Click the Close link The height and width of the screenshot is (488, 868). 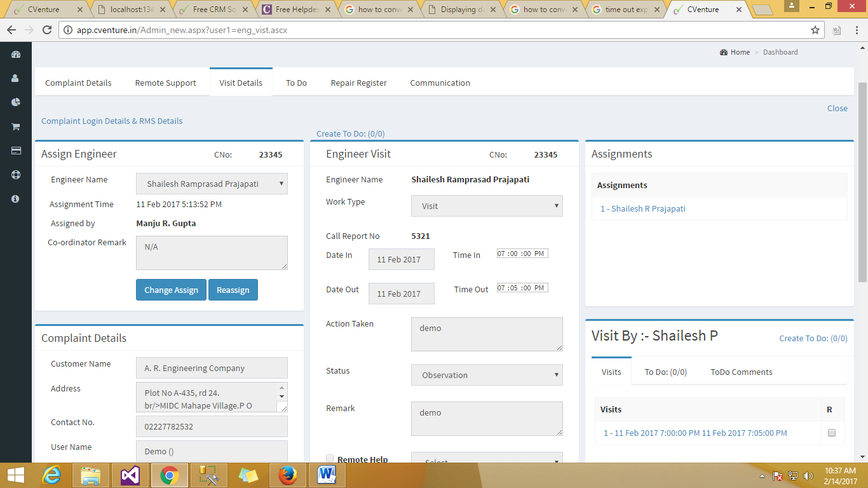[x=837, y=108]
